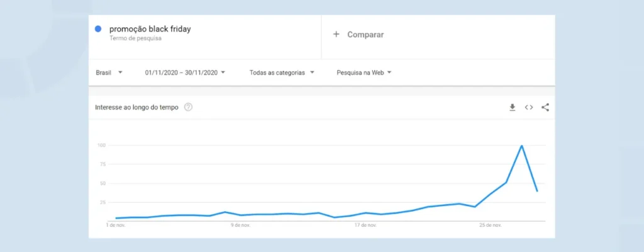644x252 pixels.
Task: Expand the Todas as categorias dropdown
Action: 282,72
